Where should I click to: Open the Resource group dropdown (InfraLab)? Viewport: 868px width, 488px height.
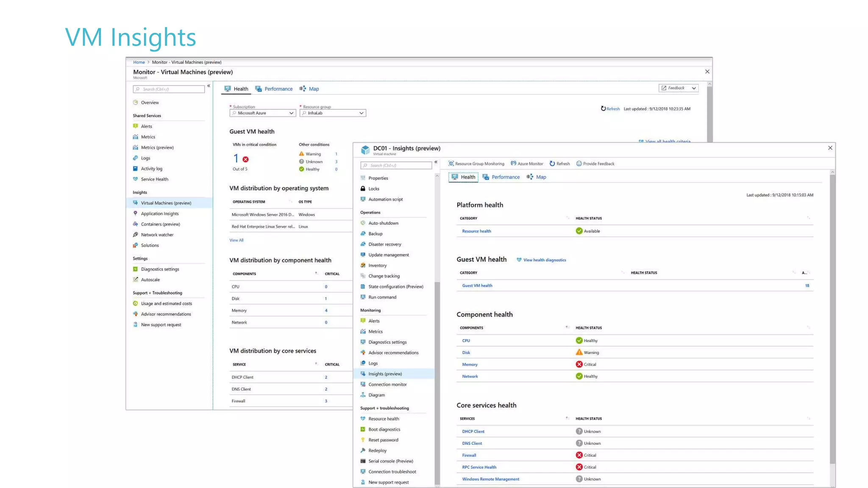[333, 113]
